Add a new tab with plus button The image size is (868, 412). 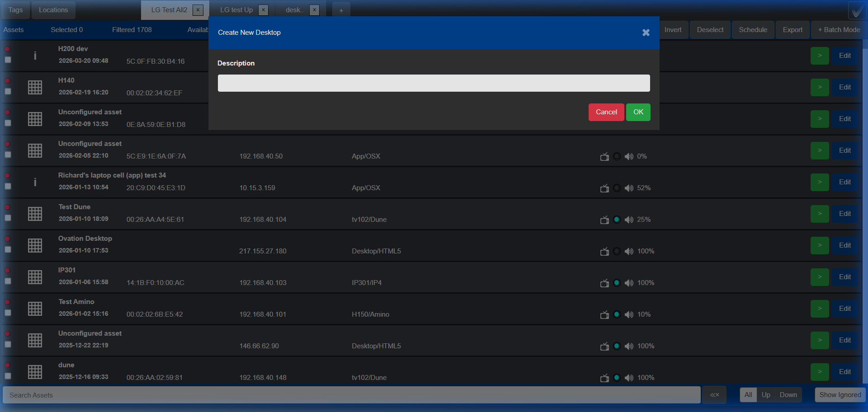(x=341, y=10)
